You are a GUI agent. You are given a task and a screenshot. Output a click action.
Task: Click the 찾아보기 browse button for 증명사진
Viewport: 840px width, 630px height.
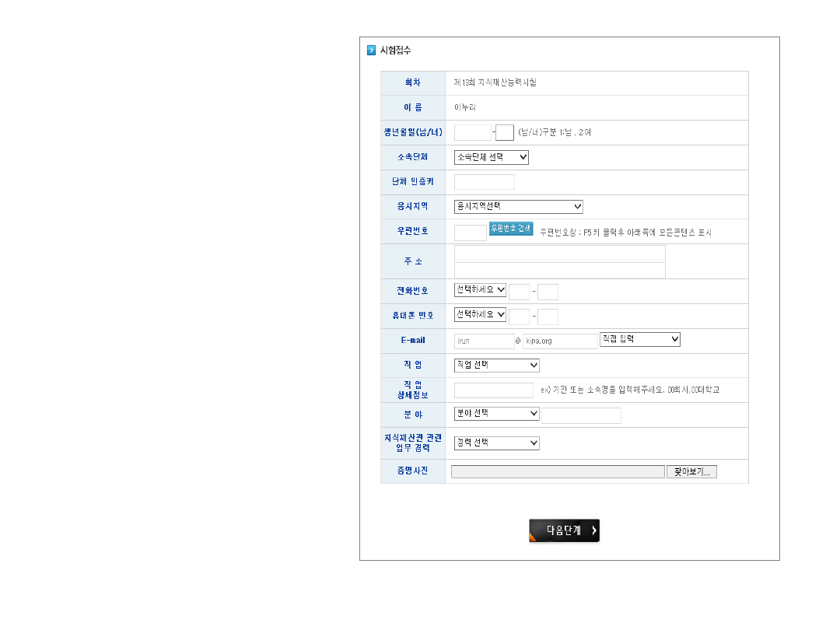[691, 471]
